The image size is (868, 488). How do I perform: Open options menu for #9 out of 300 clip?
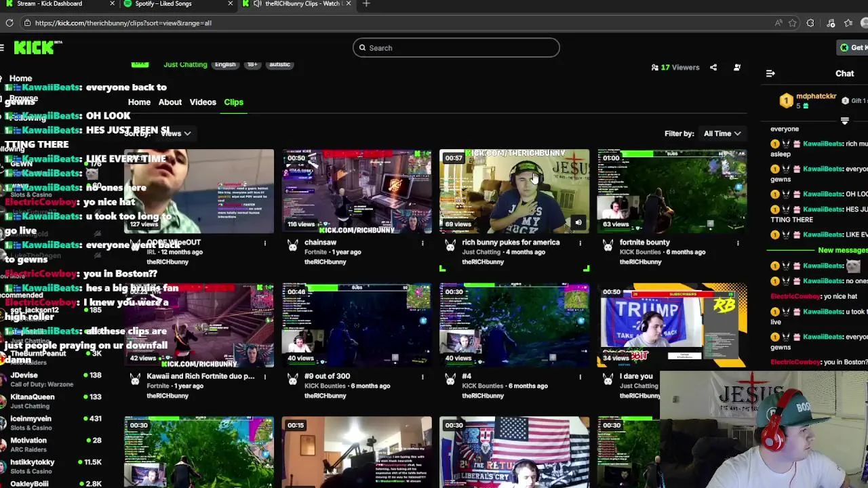pyautogui.click(x=422, y=376)
